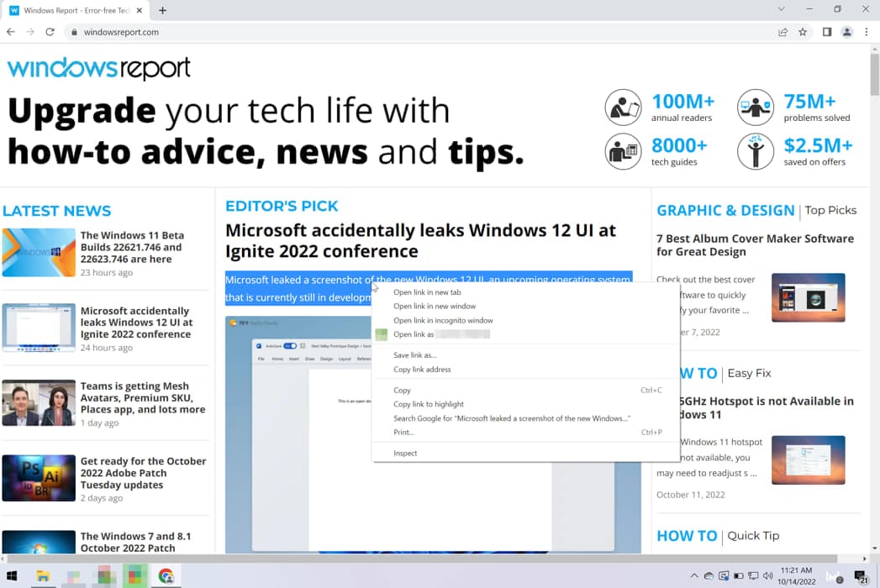880x588 pixels.
Task: Click the album cover maker thumbnail
Action: (809, 297)
